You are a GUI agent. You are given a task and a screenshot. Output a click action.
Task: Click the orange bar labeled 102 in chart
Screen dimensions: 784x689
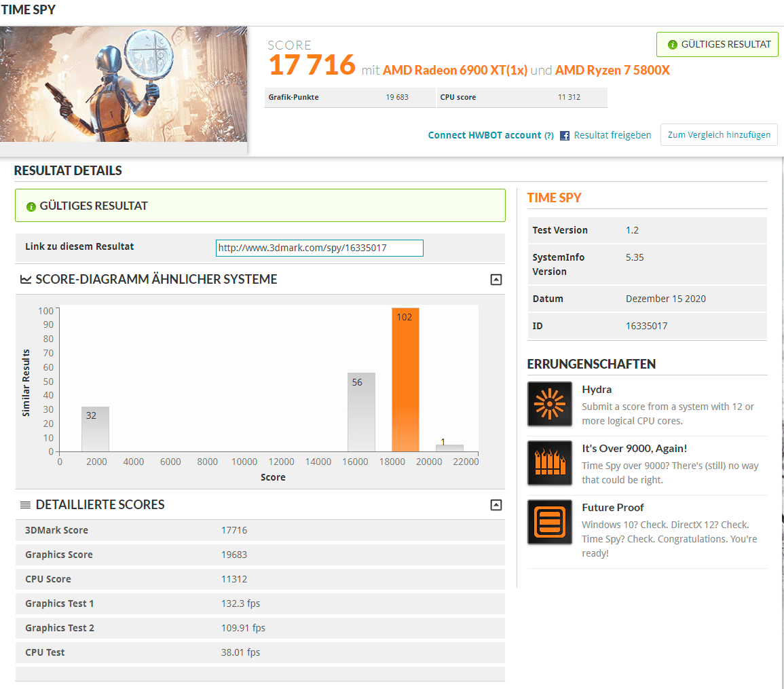[405, 379]
